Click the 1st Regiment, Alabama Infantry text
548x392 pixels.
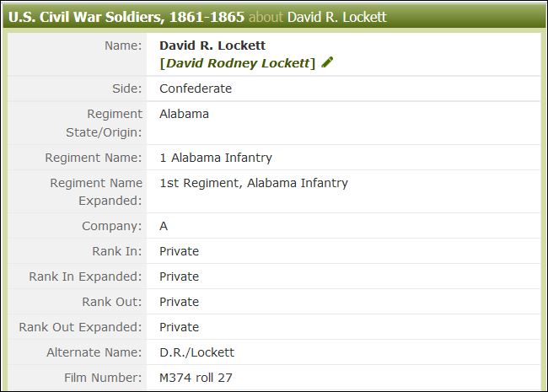pos(254,183)
